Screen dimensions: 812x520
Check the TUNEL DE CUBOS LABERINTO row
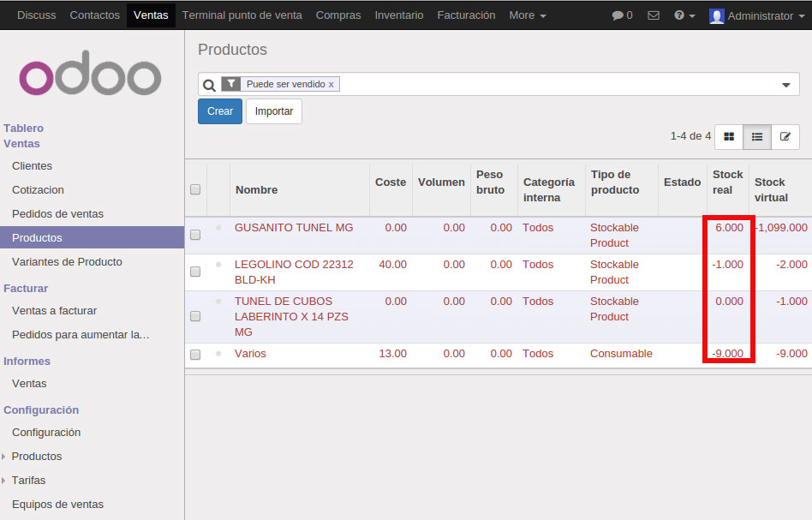click(195, 316)
